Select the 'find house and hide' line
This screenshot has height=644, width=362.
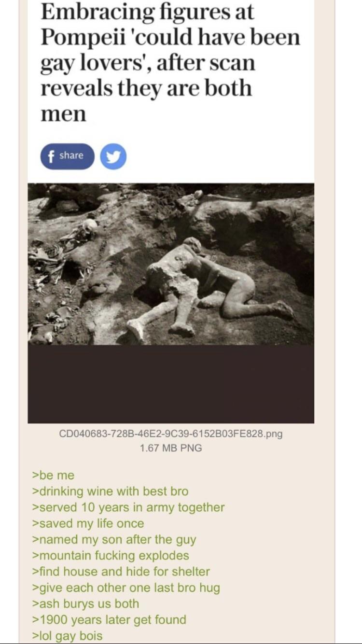(121, 572)
